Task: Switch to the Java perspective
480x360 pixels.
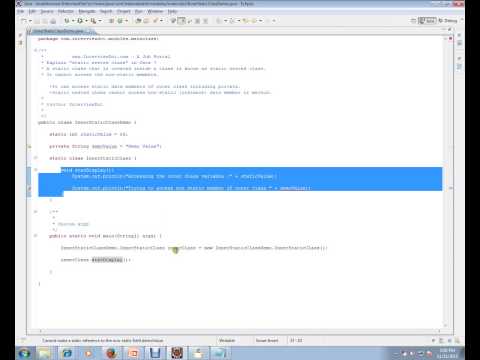Action: [x=427, y=21]
